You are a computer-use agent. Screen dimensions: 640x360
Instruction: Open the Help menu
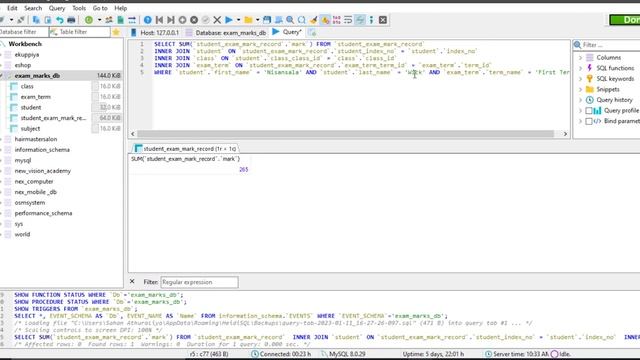coord(120,8)
